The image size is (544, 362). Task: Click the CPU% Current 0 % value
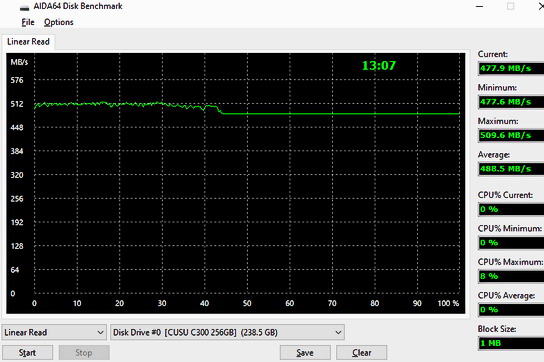click(x=511, y=209)
